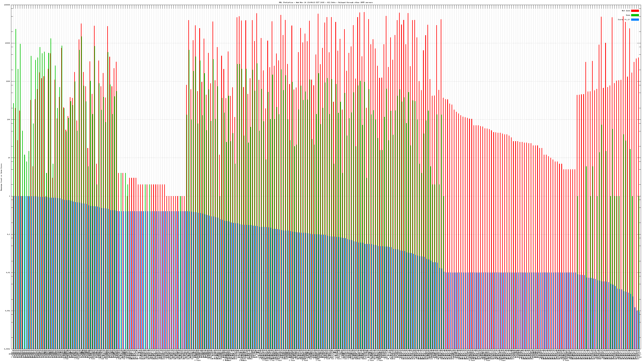Click the 100000 y-axis tick label

(x=7, y=5)
